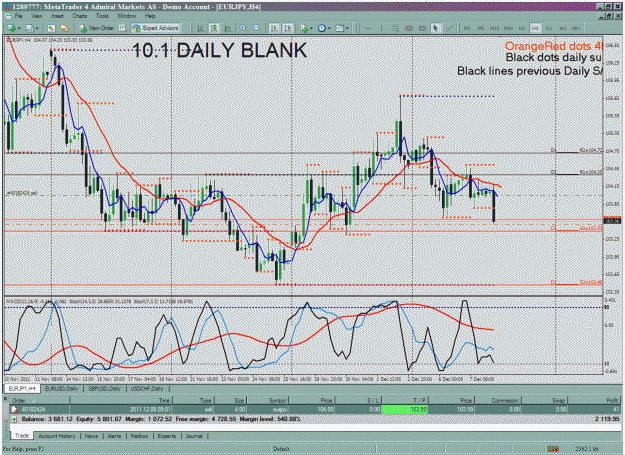The width and height of the screenshot is (625, 455).
Task: Open the File menu
Action: click(x=18, y=16)
